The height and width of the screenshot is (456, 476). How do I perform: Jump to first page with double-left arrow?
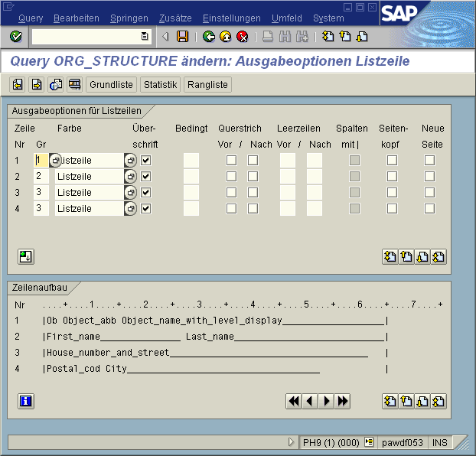293,401
